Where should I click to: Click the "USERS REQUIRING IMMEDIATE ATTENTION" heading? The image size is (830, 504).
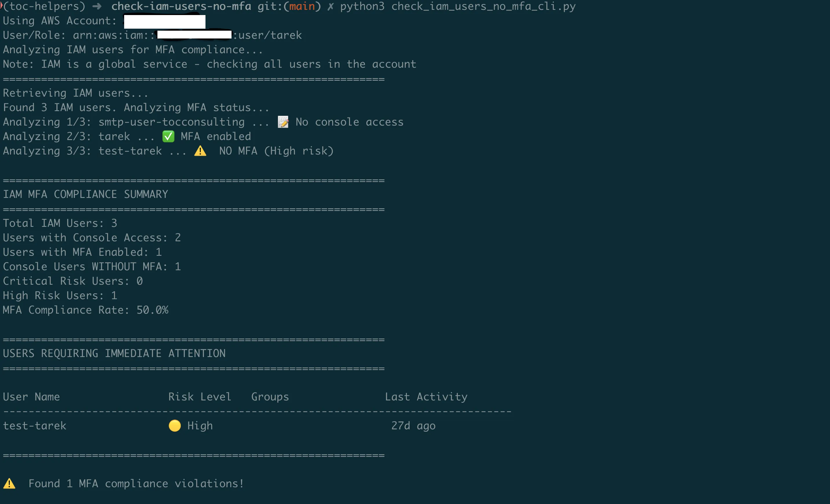[x=114, y=353]
